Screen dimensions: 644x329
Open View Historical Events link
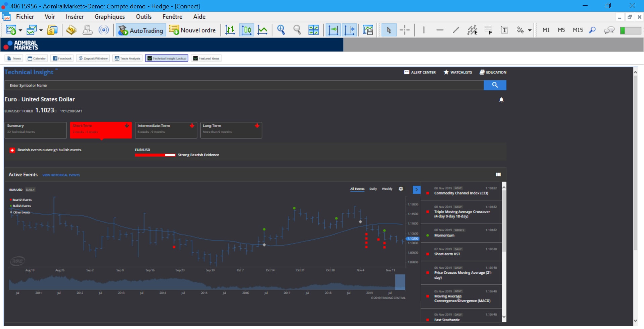click(x=61, y=175)
